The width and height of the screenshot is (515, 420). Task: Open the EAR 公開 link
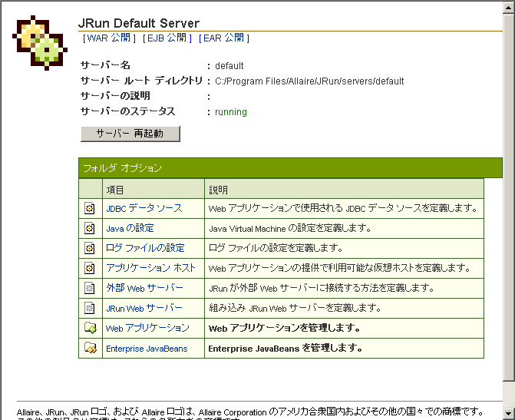point(224,38)
